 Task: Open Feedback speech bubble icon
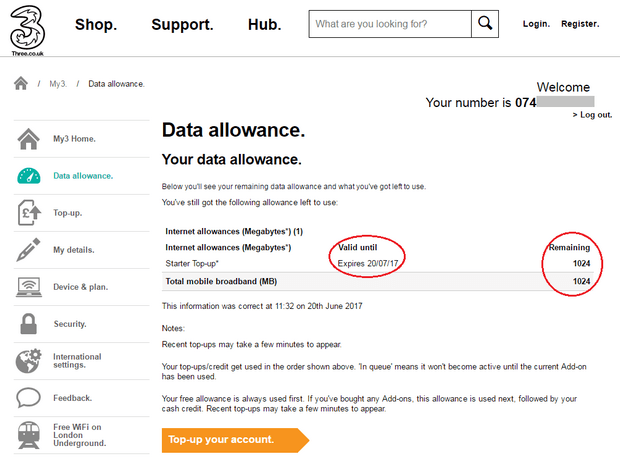(x=28, y=398)
